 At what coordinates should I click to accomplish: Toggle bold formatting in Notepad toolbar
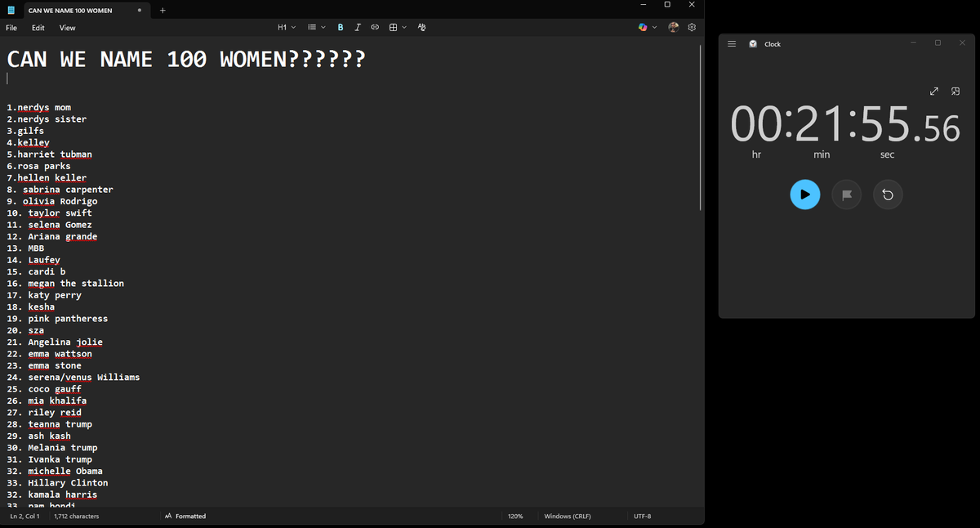point(340,28)
